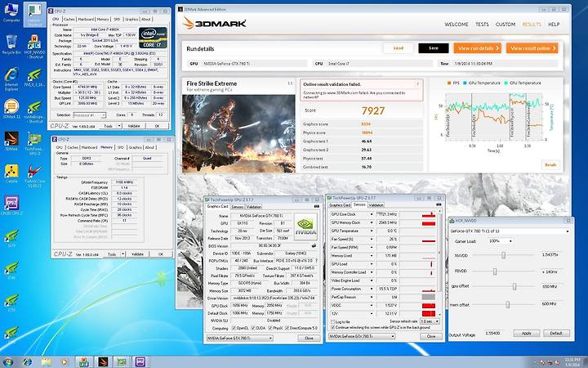Viewport: 588px width, 368px height.
Task: Click the Default button in HOF_NVVDD
Action: (556, 334)
